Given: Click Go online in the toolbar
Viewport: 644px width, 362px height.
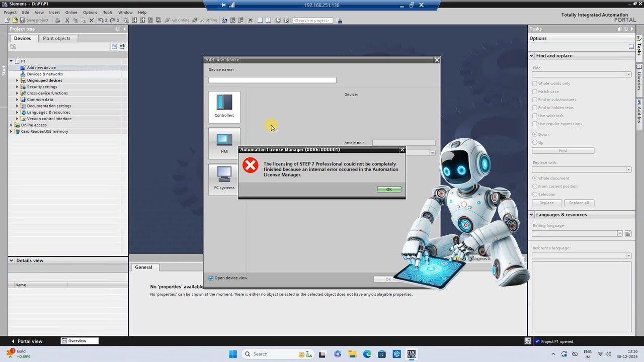Looking at the screenshot, I should pyautogui.click(x=177, y=20).
